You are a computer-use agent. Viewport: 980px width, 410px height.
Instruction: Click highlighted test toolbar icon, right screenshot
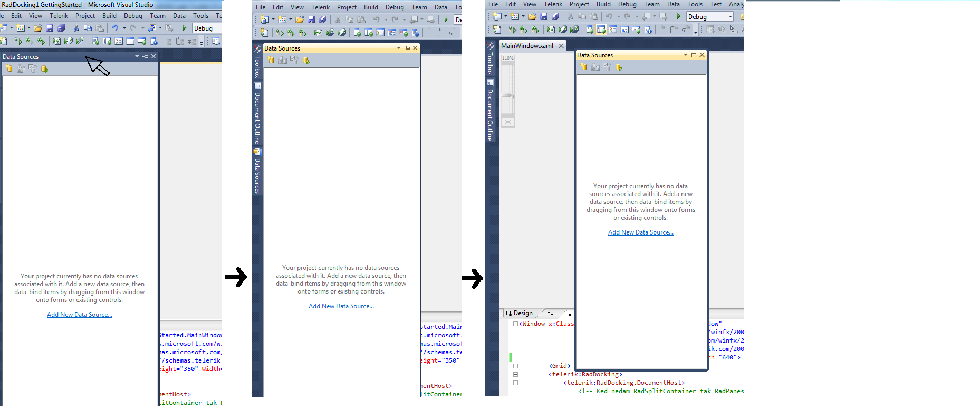[x=601, y=30]
